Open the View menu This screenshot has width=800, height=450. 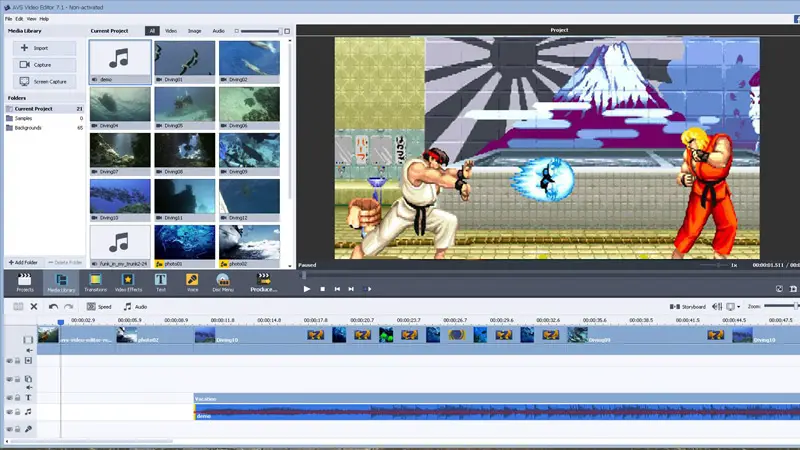click(x=32, y=19)
